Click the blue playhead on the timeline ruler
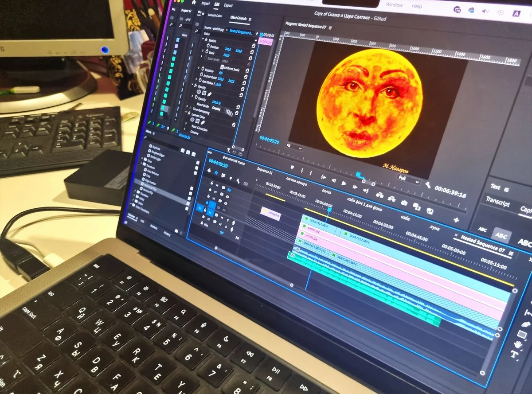Screen dimensions: 532x394 329,208
